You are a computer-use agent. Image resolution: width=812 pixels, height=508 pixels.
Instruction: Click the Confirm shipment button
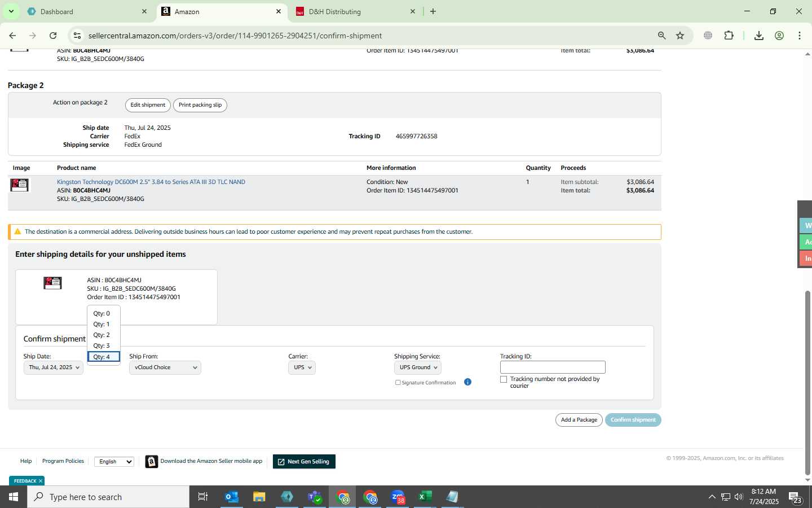633,420
